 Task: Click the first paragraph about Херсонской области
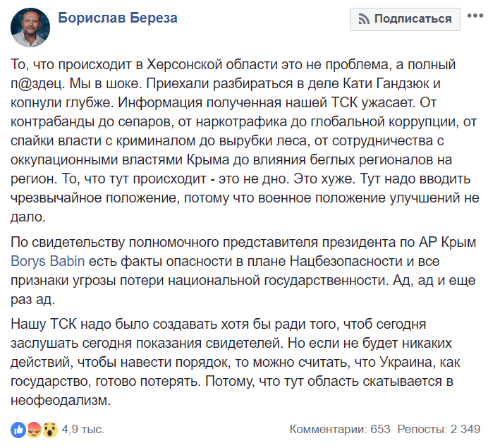[245, 140]
